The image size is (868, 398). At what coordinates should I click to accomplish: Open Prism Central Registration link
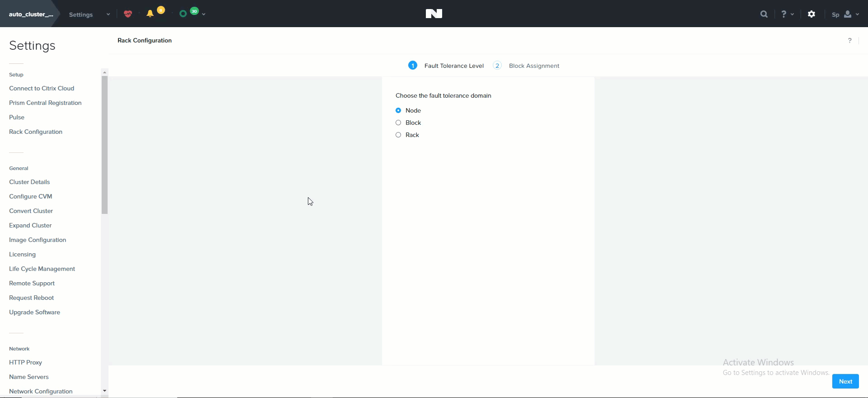45,103
